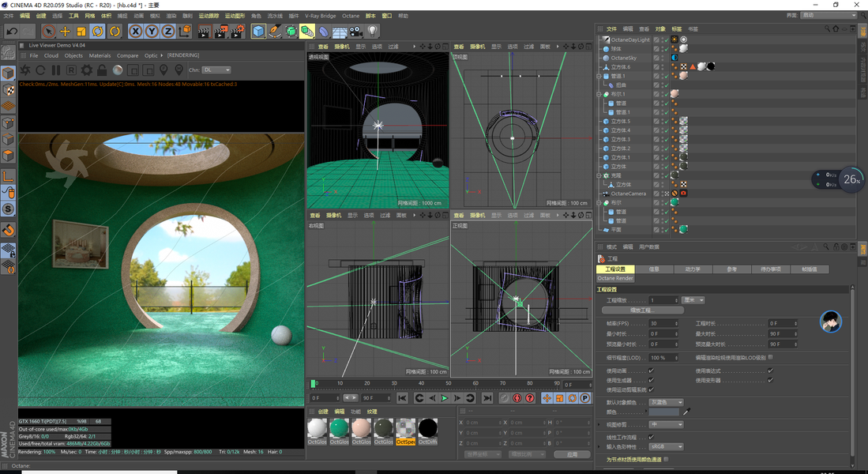The width and height of the screenshot is (868, 474).
Task: Toggle the 使用动画 checkbox
Action: 651,371
